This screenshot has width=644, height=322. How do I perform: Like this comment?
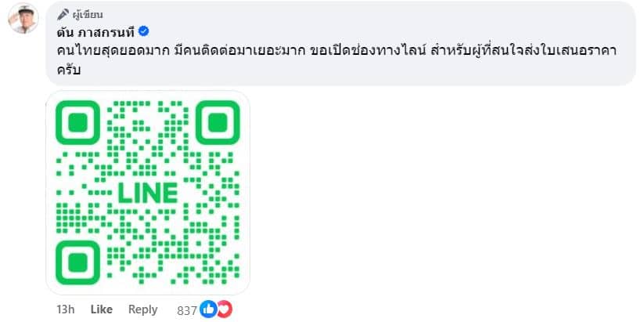[x=102, y=309]
